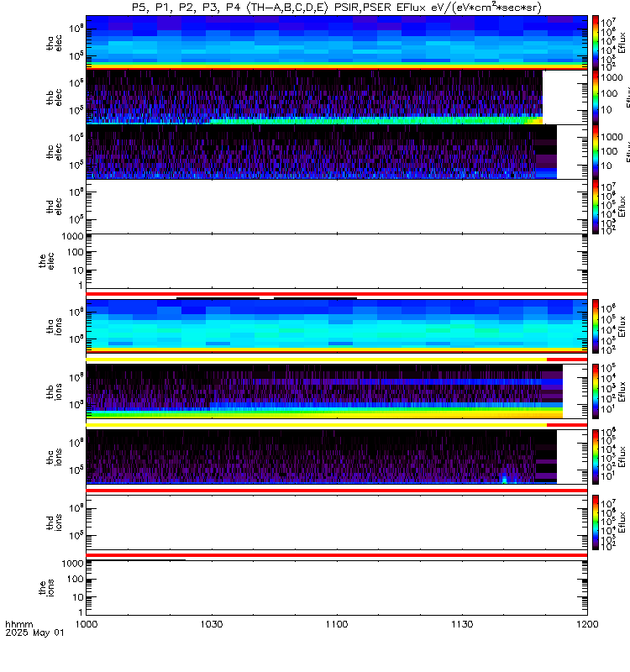Click the thb elec panel color bar
This screenshot has height=672, width=630.
coord(596,97)
